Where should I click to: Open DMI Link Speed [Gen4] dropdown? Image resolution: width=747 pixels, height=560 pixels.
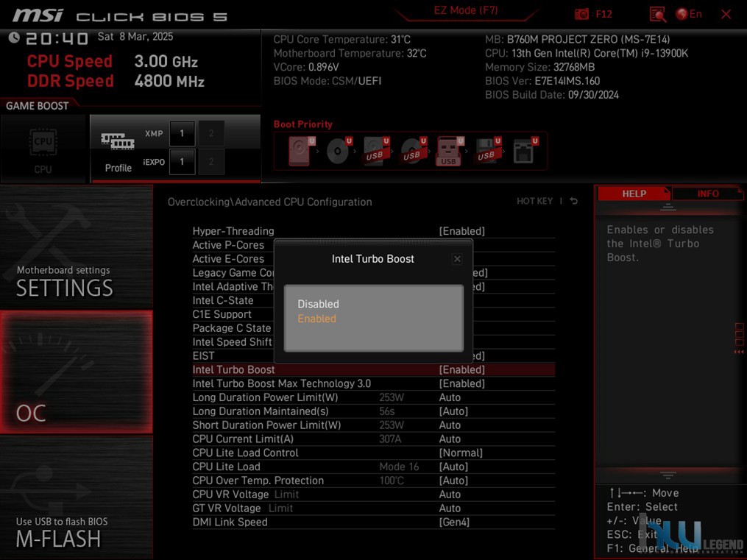[454, 522]
